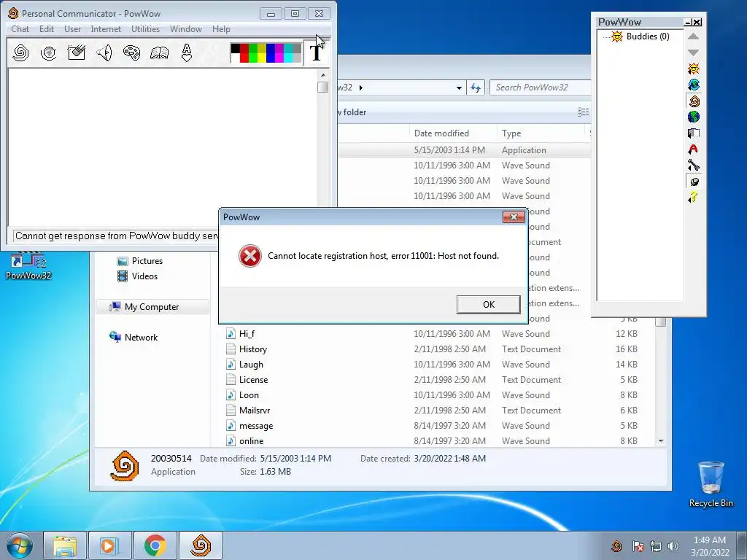This screenshot has height=560, width=747.
Task: Open the Windows Start menu orb
Action: tap(20, 545)
